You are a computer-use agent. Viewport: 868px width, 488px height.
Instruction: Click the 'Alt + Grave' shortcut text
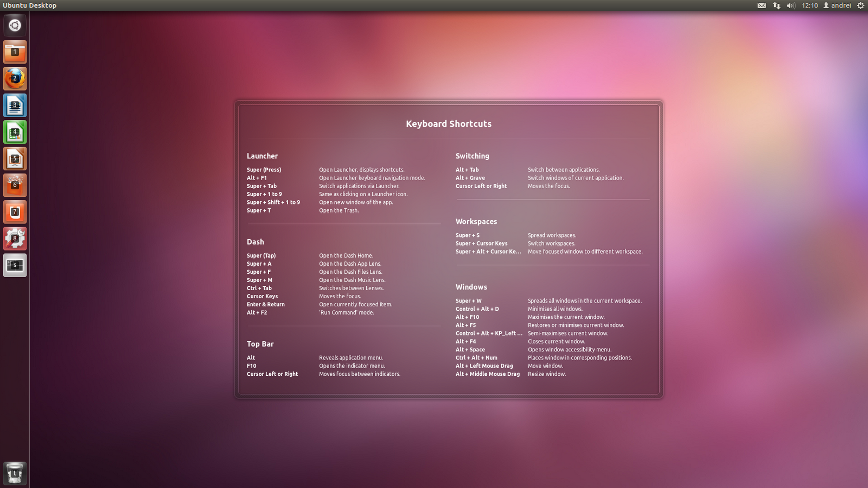coord(470,178)
